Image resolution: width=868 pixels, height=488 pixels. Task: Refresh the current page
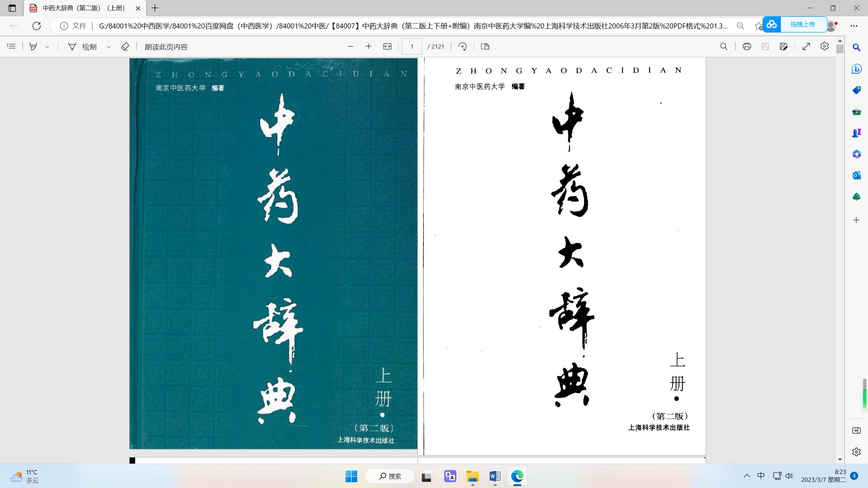37,26
